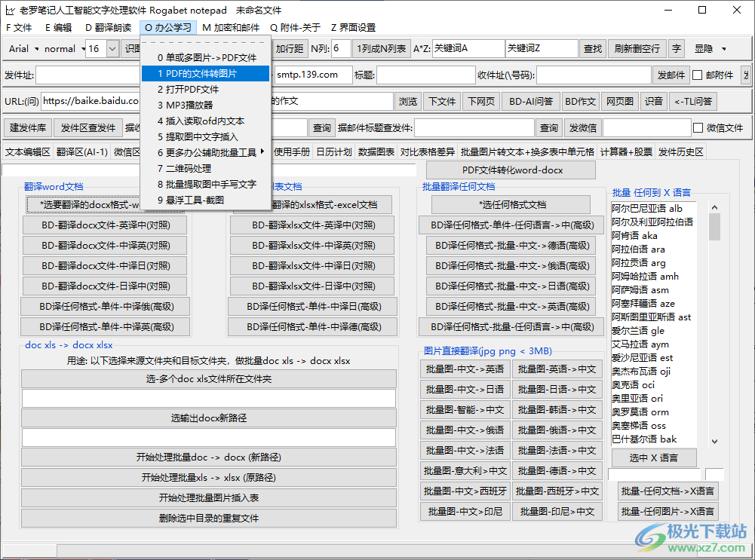Launch 3 MP3播放器 from menu
755x560 pixels.
pyautogui.click(x=206, y=106)
